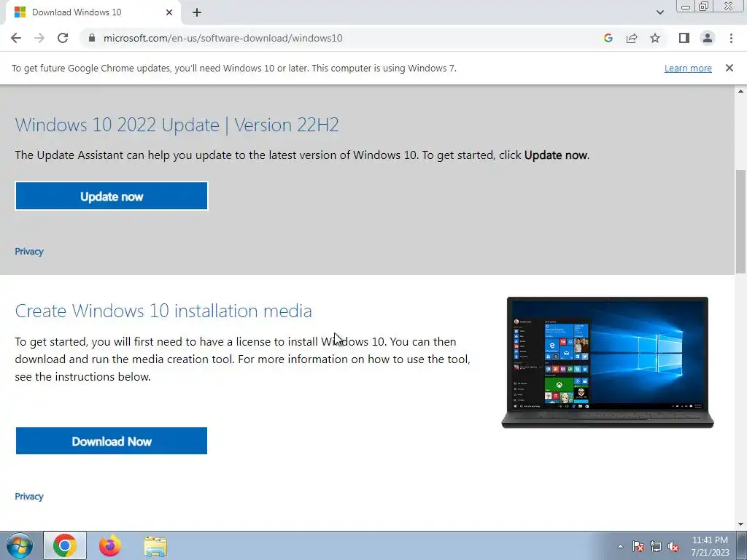
Task: Open Privacy link under Update now
Action: point(29,252)
